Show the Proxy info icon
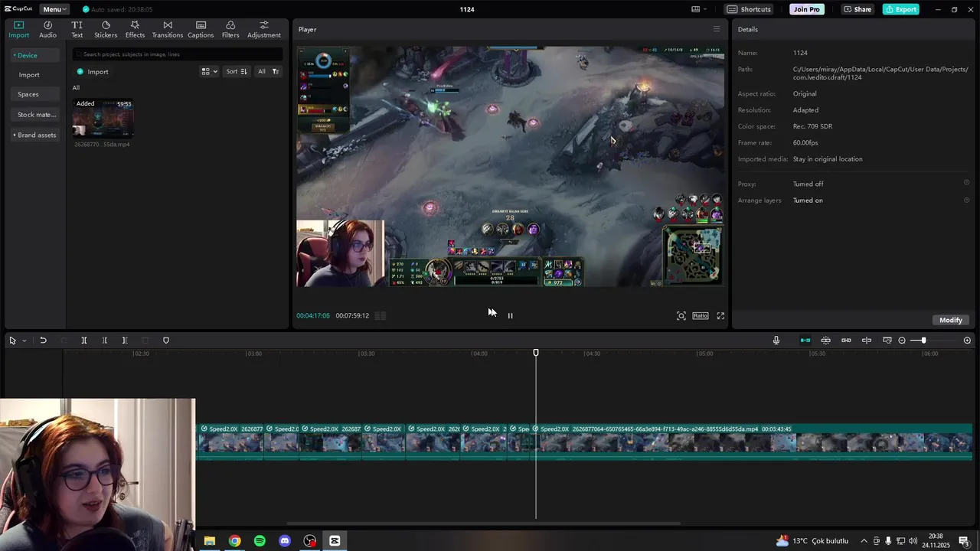The width and height of the screenshot is (980, 551). click(x=966, y=183)
